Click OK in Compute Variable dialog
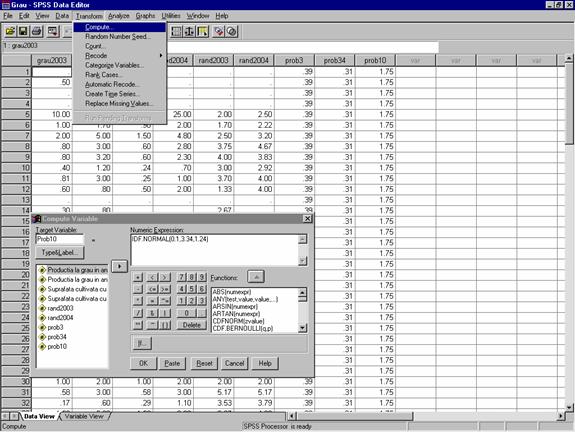The height and width of the screenshot is (432, 575). tap(143, 363)
